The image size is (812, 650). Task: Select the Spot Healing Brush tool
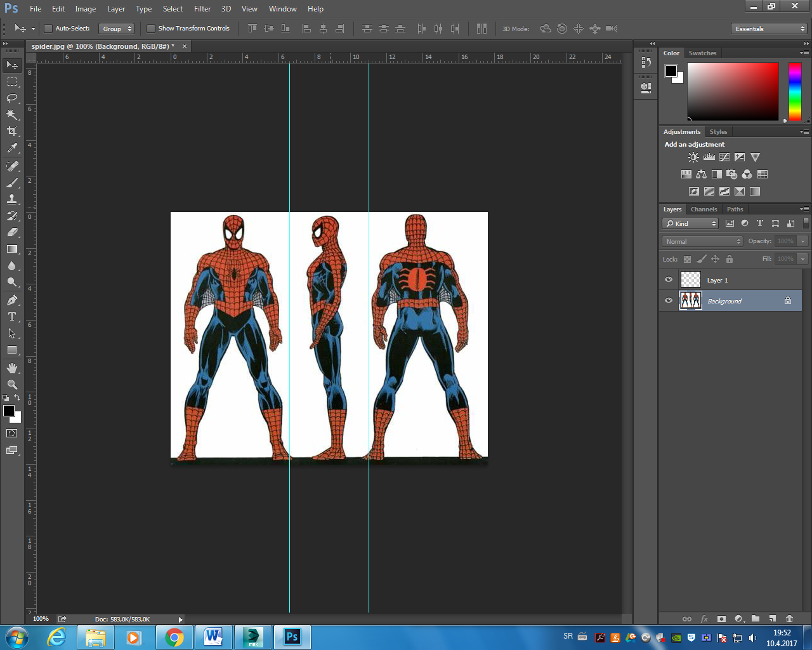pyautogui.click(x=12, y=166)
